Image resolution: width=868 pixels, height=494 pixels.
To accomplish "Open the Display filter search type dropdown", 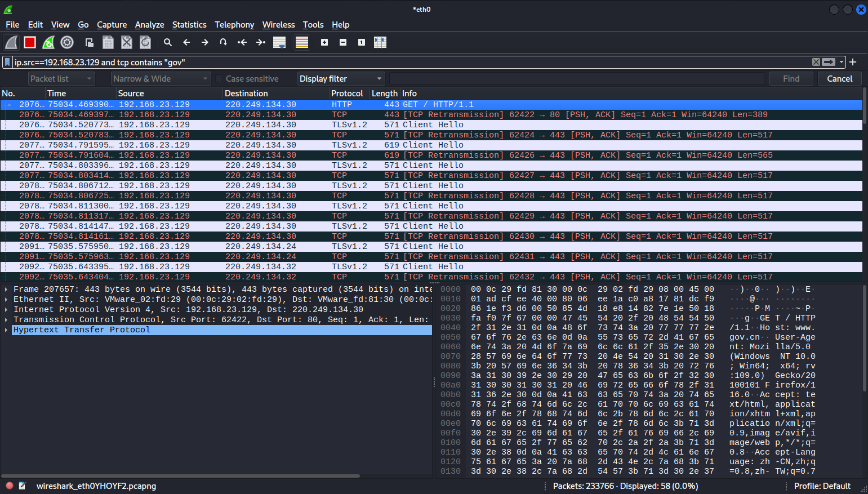I will pos(341,79).
